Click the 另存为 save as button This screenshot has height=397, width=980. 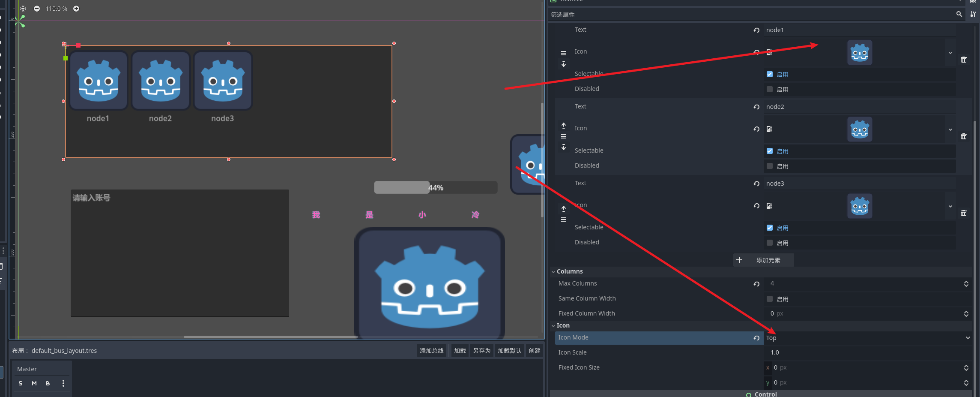pos(482,351)
